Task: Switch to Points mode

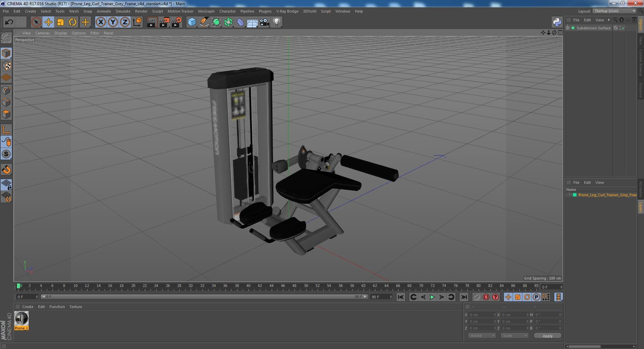Action: coord(6,90)
